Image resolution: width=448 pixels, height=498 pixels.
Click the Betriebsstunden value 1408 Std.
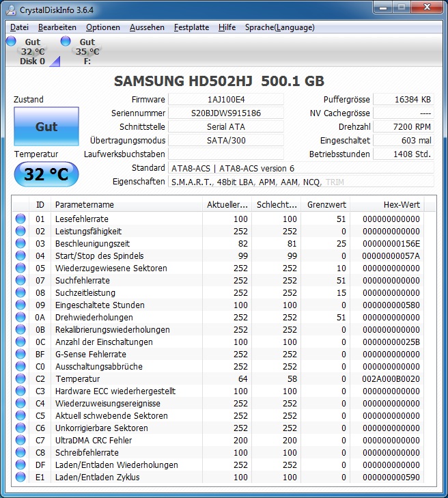click(x=404, y=154)
